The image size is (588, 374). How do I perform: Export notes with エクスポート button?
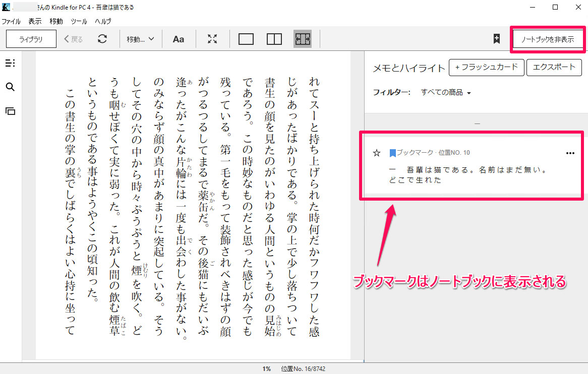coord(554,68)
